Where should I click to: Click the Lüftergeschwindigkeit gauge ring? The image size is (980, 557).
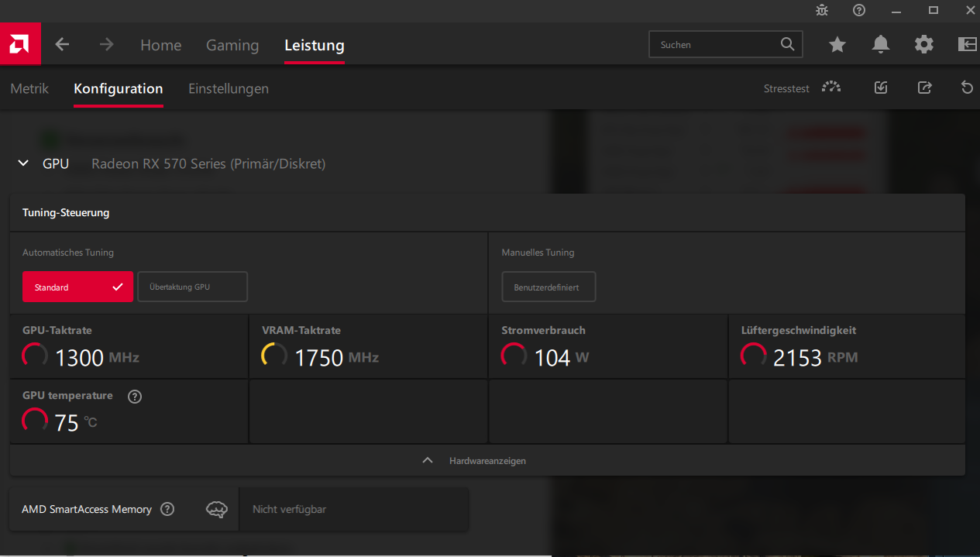click(x=754, y=356)
